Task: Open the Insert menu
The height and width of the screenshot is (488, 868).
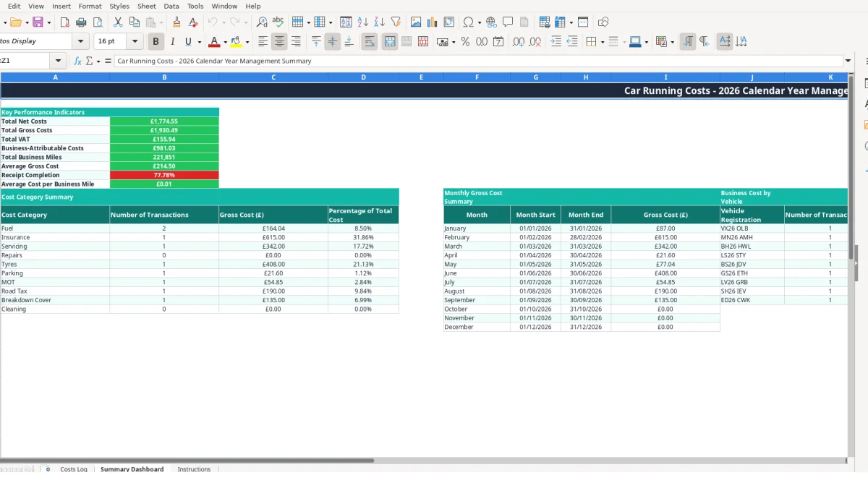Action: [x=61, y=6]
